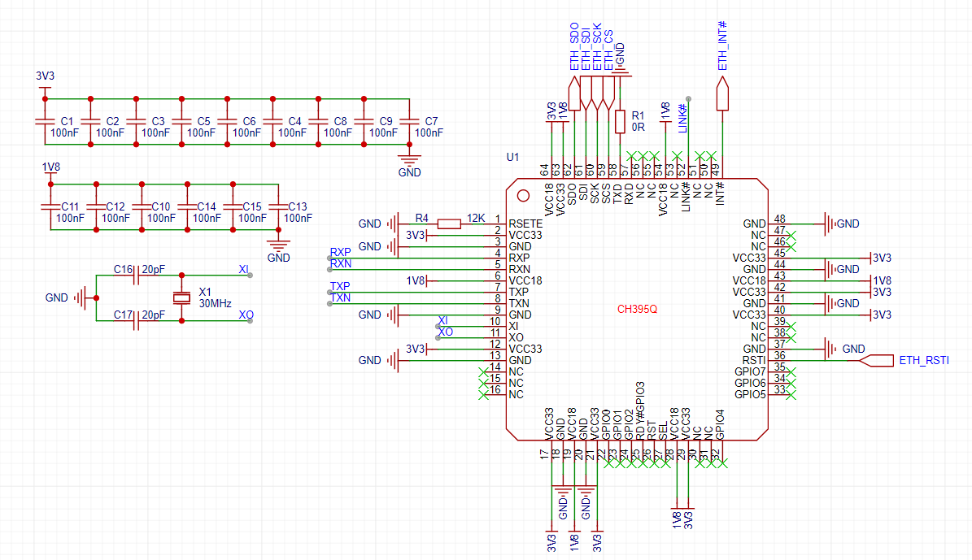Viewport: 972px width, 560px height.
Task: Select capacitor C16 symbol
Action: click(x=136, y=275)
